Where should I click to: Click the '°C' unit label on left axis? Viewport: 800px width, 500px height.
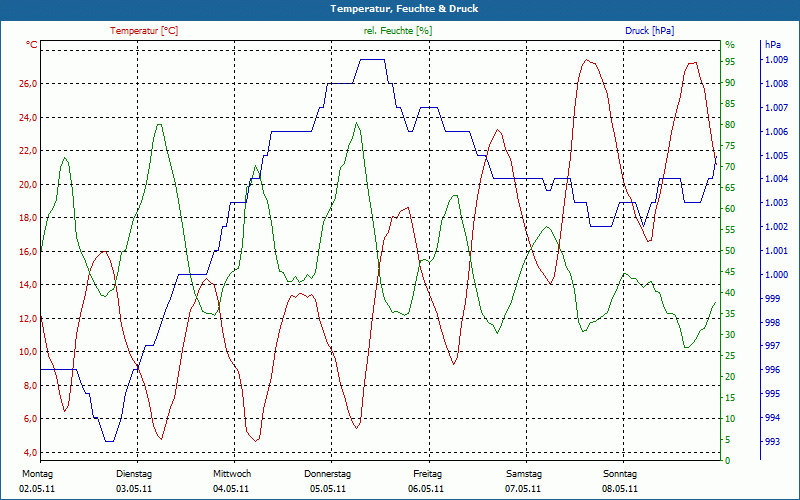tap(32, 45)
